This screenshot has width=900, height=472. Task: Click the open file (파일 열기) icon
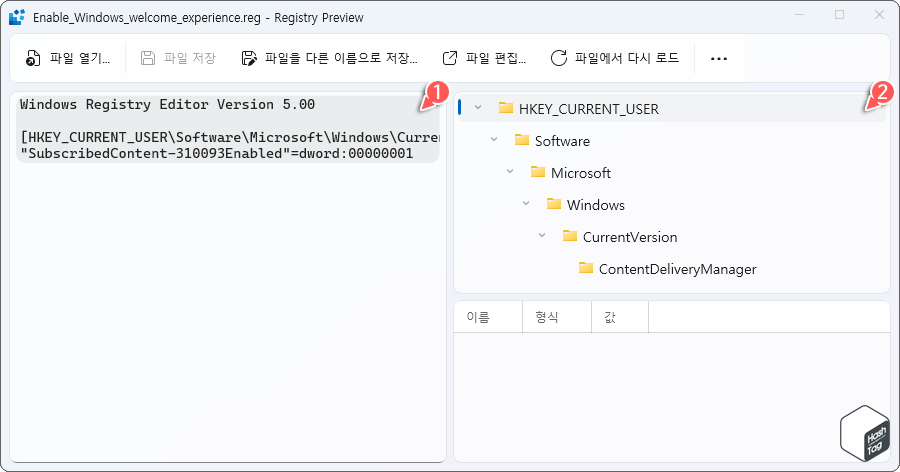pos(33,58)
